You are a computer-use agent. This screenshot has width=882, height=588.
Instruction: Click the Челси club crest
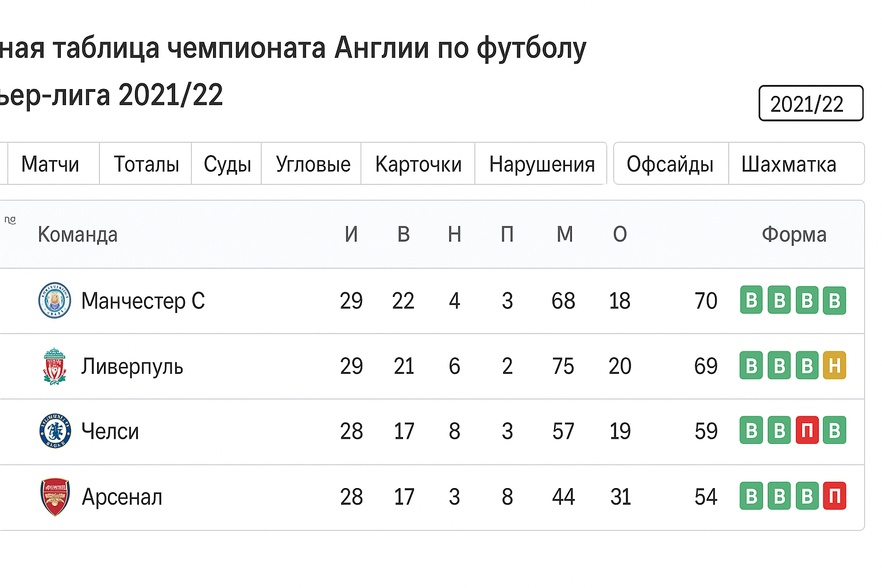coord(55,431)
